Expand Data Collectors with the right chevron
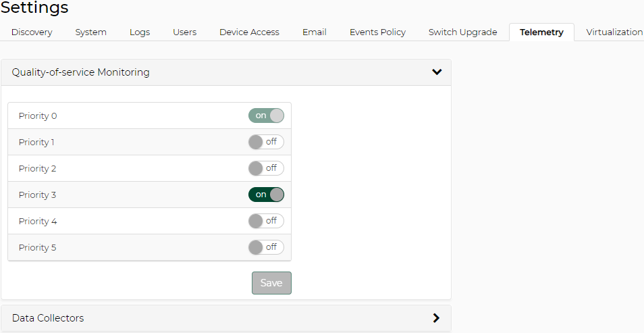Image resolution: width=644 pixels, height=333 pixels. point(436,318)
